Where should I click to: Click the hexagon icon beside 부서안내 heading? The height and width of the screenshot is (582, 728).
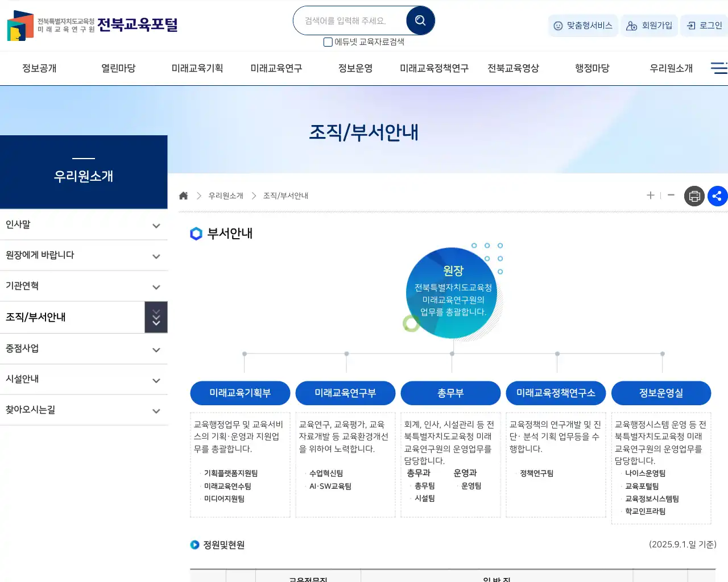pos(195,233)
